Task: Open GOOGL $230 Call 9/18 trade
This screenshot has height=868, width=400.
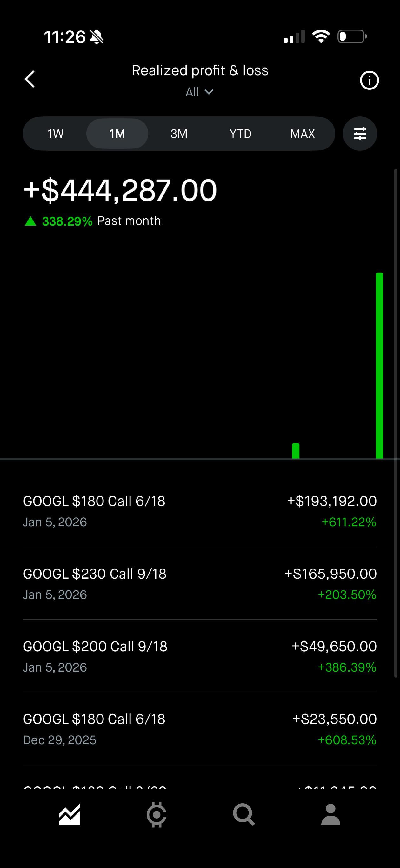Action: pos(200,584)
